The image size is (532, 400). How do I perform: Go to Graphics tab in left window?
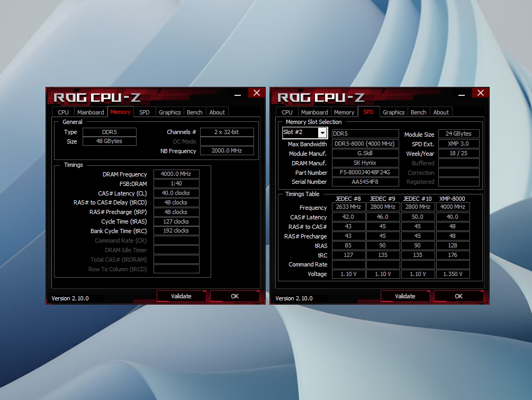pyautogui.click(x=169, y=112)
